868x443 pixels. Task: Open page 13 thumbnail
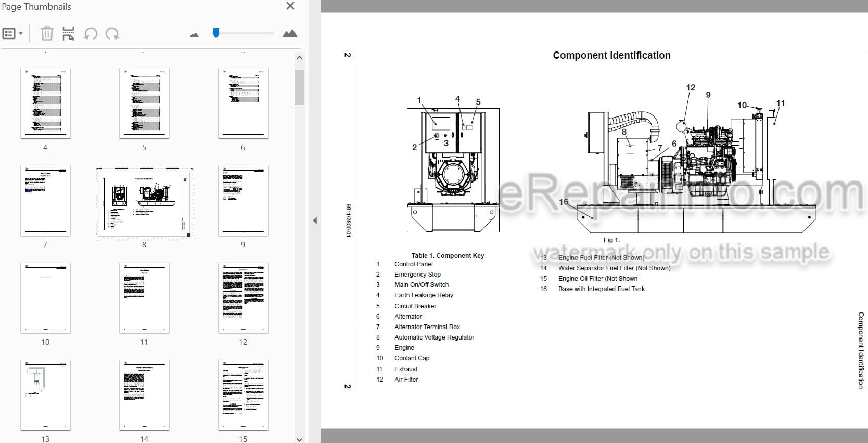click(45, 395)
